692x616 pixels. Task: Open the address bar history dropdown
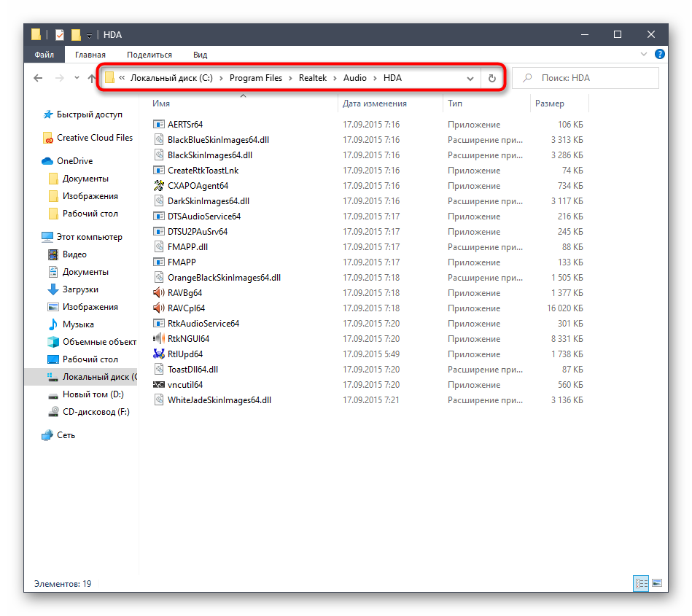[x=470, y=79]
